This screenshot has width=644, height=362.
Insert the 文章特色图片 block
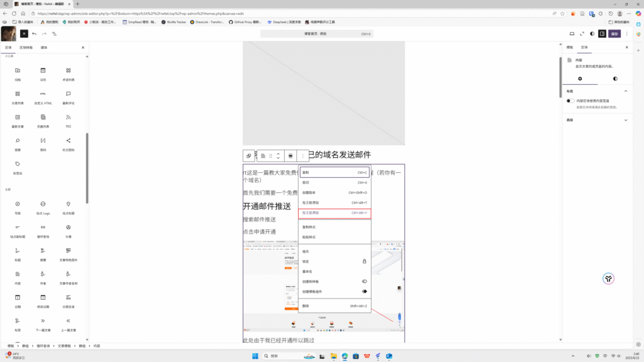(68, 255)
